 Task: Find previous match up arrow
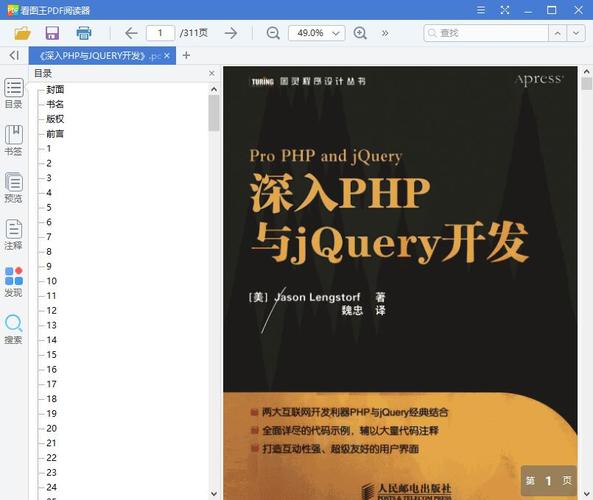tap(557, 33)
